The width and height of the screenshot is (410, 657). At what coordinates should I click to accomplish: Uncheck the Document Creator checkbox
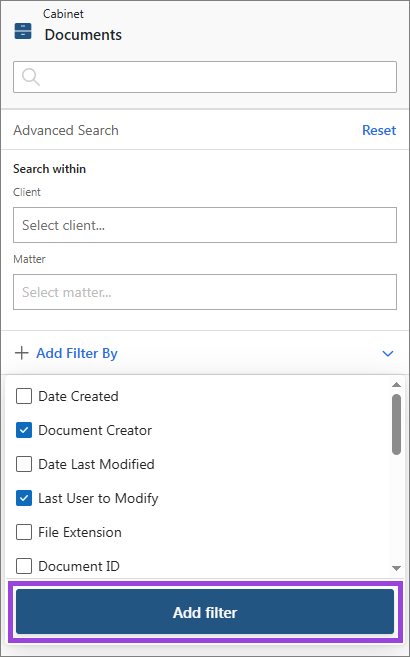(x=24, y=430)
